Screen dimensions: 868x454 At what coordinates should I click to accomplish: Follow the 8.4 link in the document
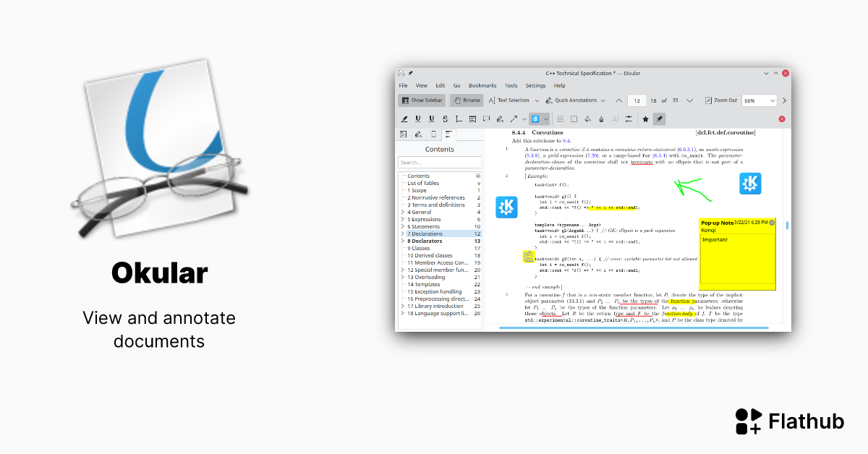[567, 140]
